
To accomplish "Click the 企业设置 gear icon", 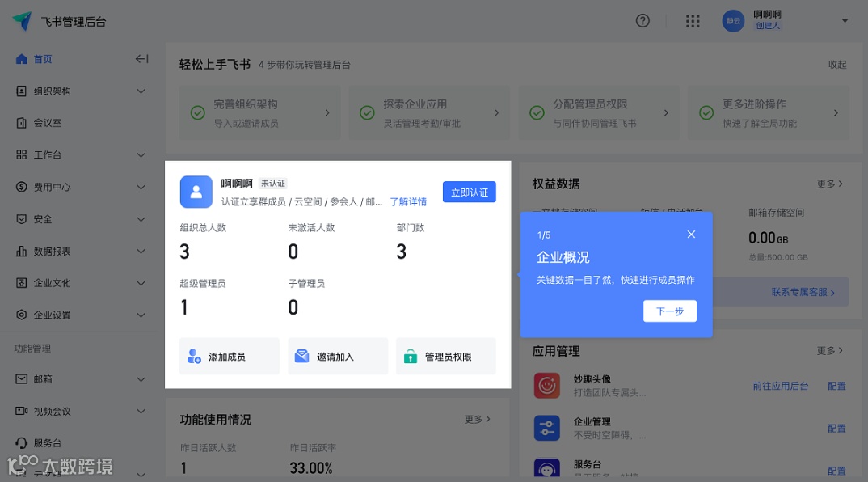I will 22,315.
